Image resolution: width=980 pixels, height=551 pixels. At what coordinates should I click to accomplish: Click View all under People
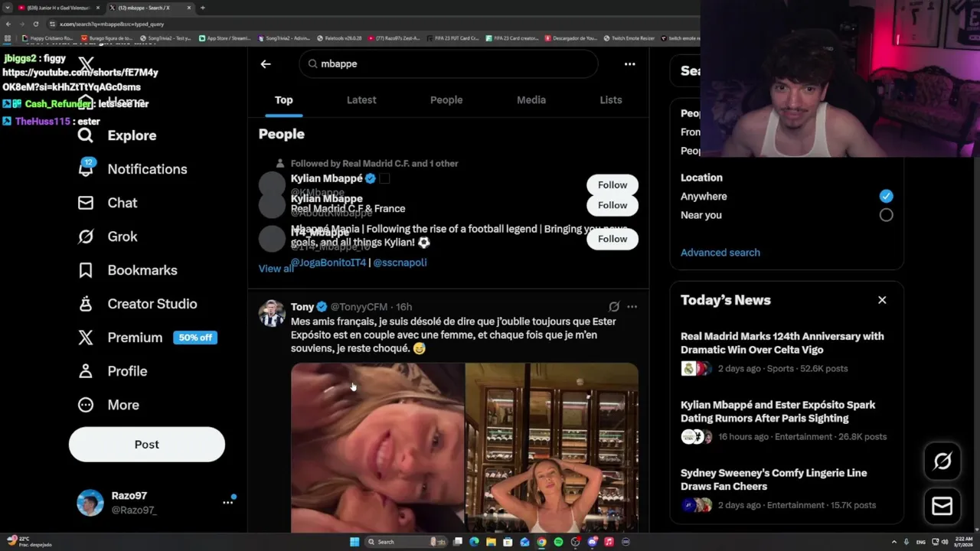pos(276,269)
